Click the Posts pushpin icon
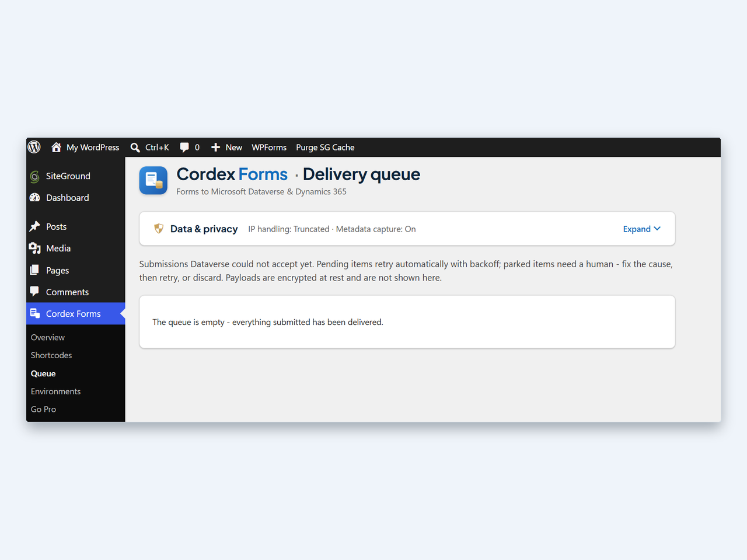 point(35,226)
